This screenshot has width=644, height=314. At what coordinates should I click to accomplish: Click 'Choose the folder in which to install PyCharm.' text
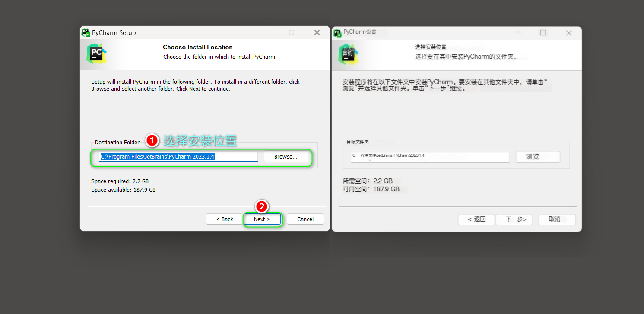coord(220,57)
